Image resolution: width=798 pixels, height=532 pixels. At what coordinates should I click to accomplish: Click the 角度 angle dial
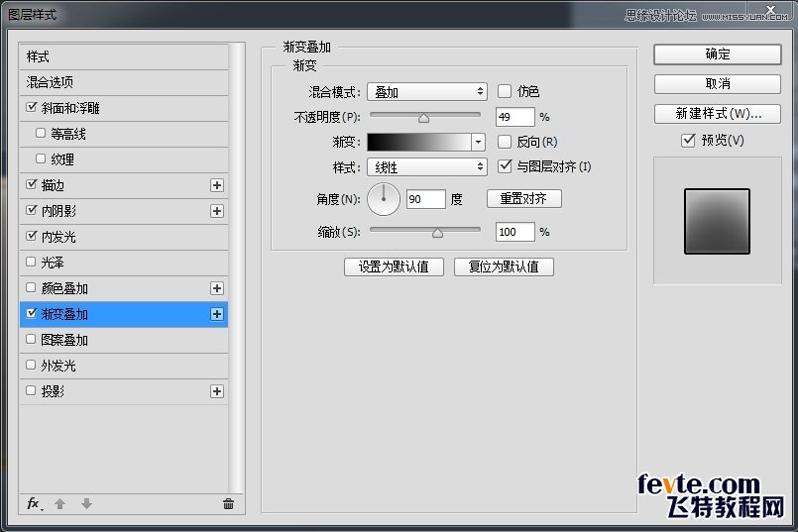pyautogui.click(x=384, y=199)
